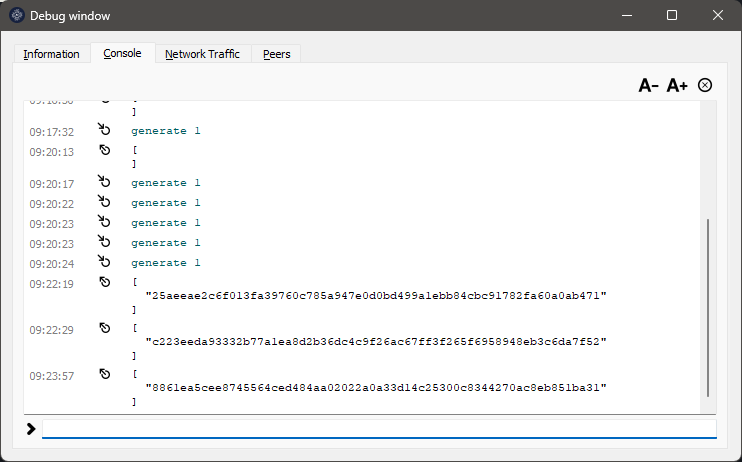742x462 pixels.
Task: Go to the Peers tab
Action: tap(277, 54)
